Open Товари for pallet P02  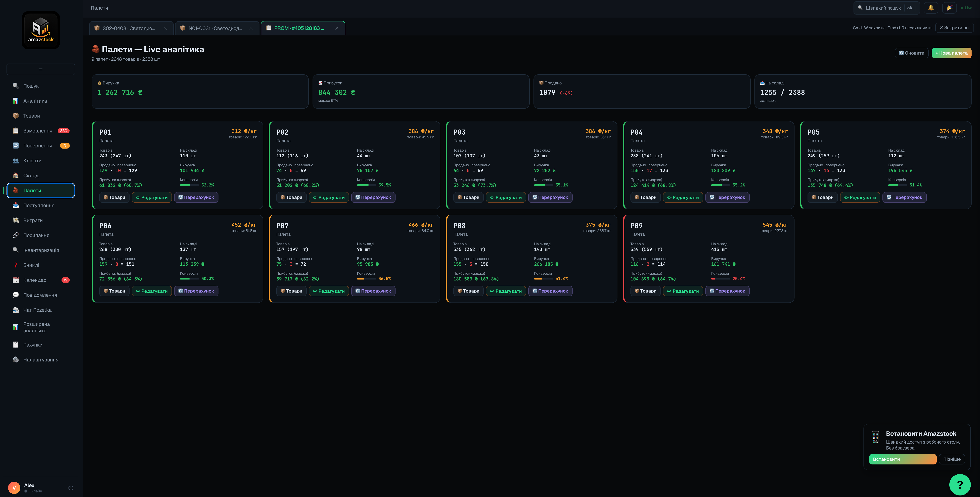[291, 197]
